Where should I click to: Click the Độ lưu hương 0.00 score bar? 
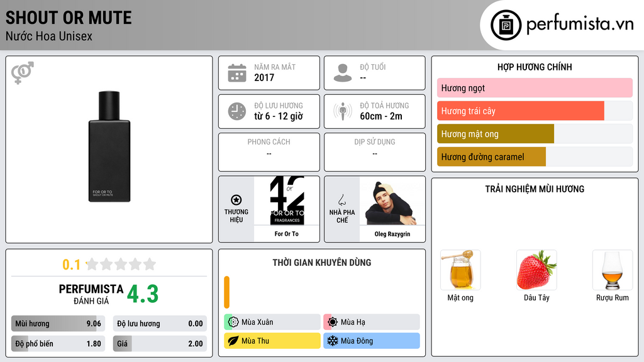click(x=160, y=324)
